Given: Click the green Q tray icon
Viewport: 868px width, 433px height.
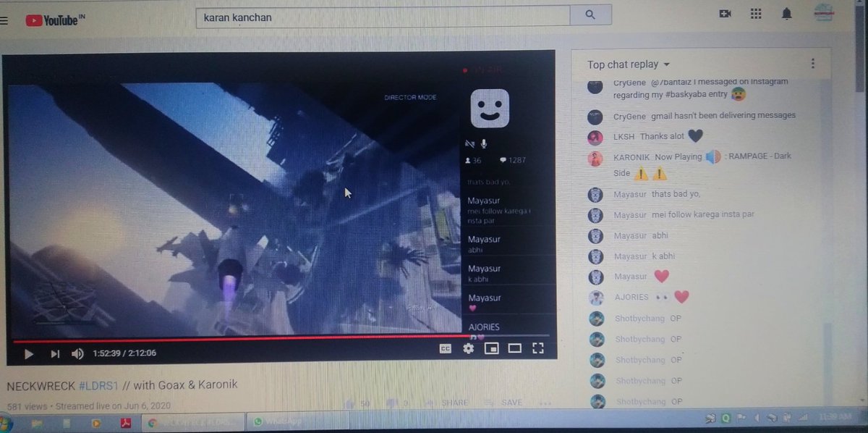Looking at the screenshot, I should click(726, 418).
